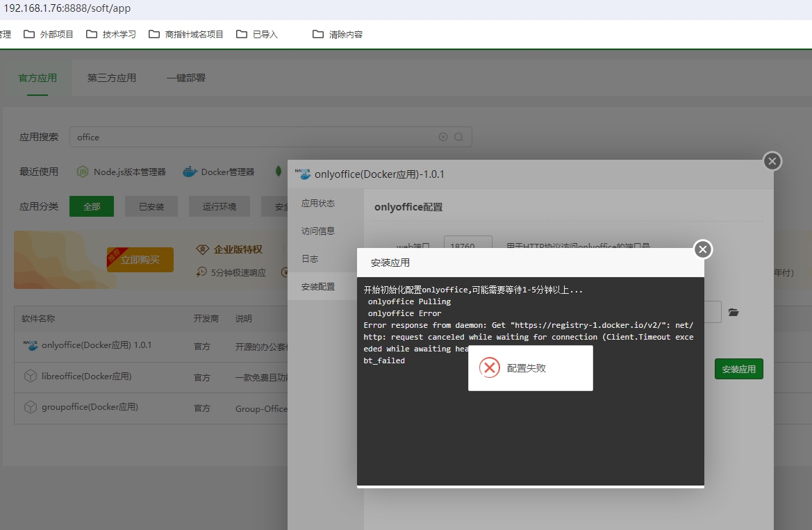The height and width of the screenshot is (530, 812).
Task: Open 外部项目 bookmark folder
Action: (x=49, y=34)
